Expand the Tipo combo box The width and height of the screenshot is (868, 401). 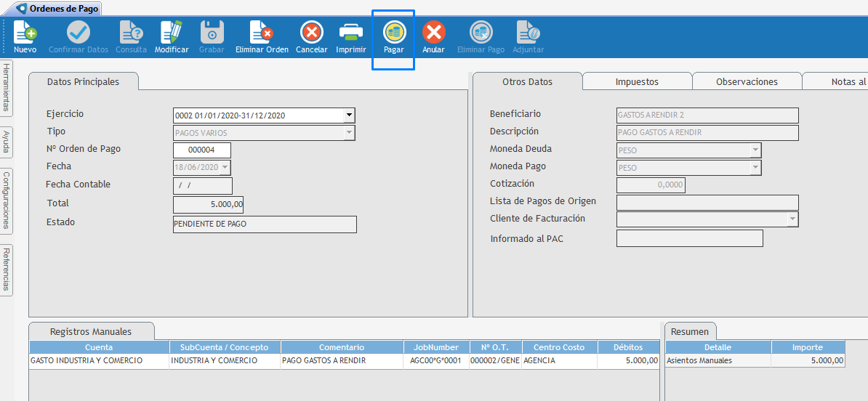click(x=349, y=133)
